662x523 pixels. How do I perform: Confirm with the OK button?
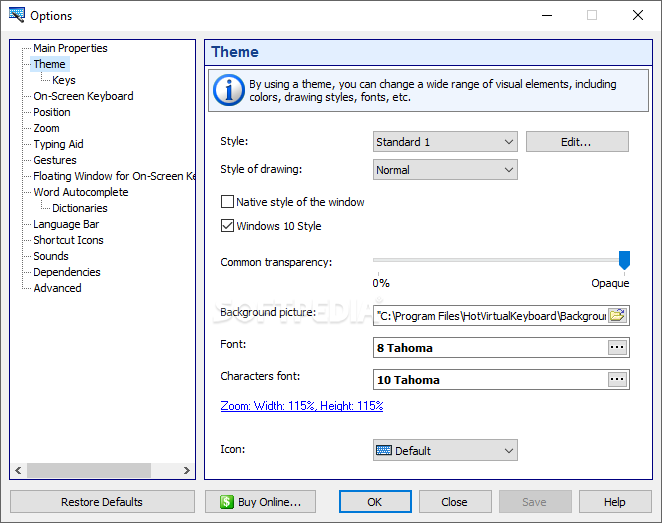click(375, 501)
